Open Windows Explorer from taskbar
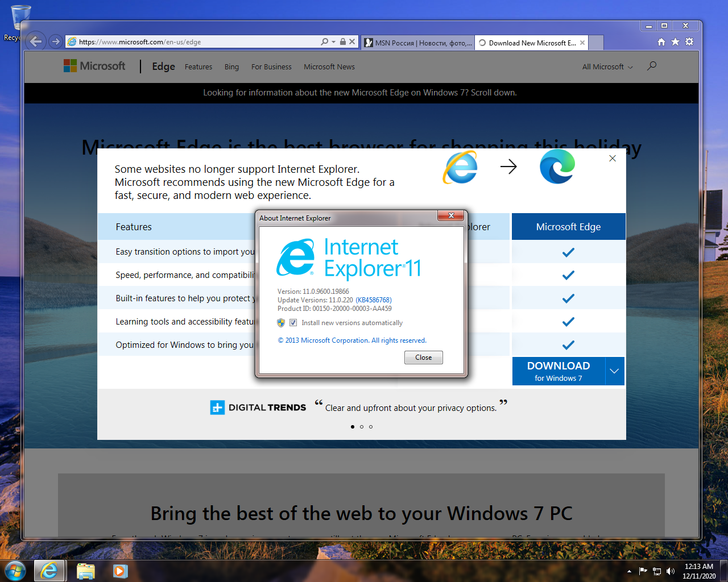The width and height of the screenshot is (728, 582). click(x=86, y=571)
